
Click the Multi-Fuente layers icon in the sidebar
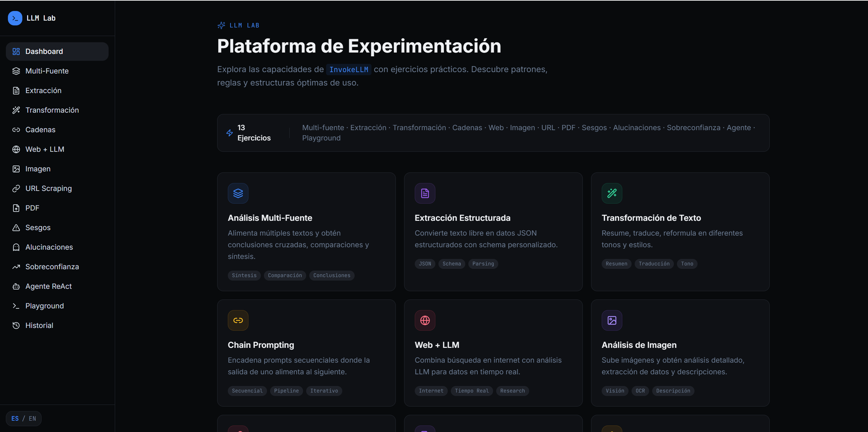[x=16, y=71]
